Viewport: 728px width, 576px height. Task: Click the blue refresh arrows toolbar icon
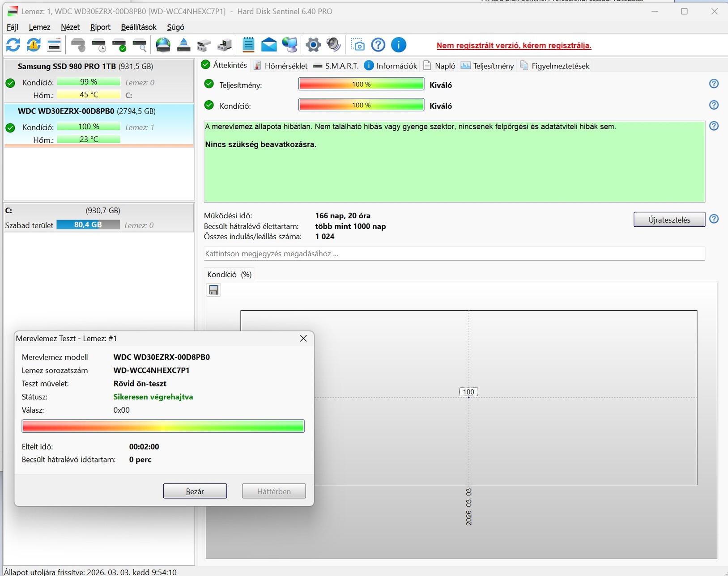pyautogui.click(x=13, y=45)
